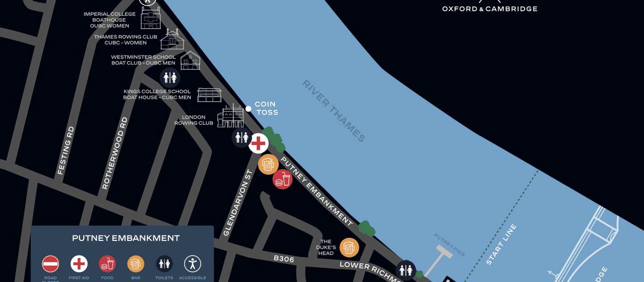This screenshot has height=282, width=644.
Task: Select the Imperial College Boathouse building icon
Action: (151, 19)
